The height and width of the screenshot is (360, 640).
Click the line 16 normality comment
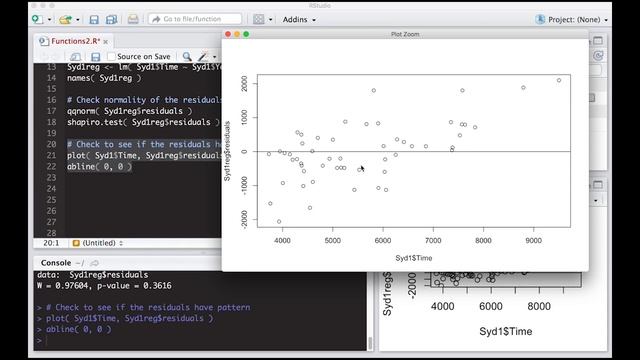point(144,100)
